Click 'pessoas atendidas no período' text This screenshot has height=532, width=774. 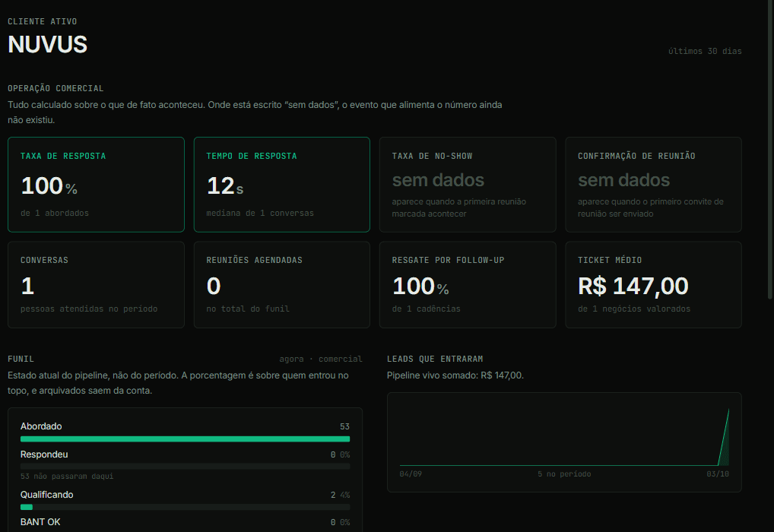pos(89,309)
